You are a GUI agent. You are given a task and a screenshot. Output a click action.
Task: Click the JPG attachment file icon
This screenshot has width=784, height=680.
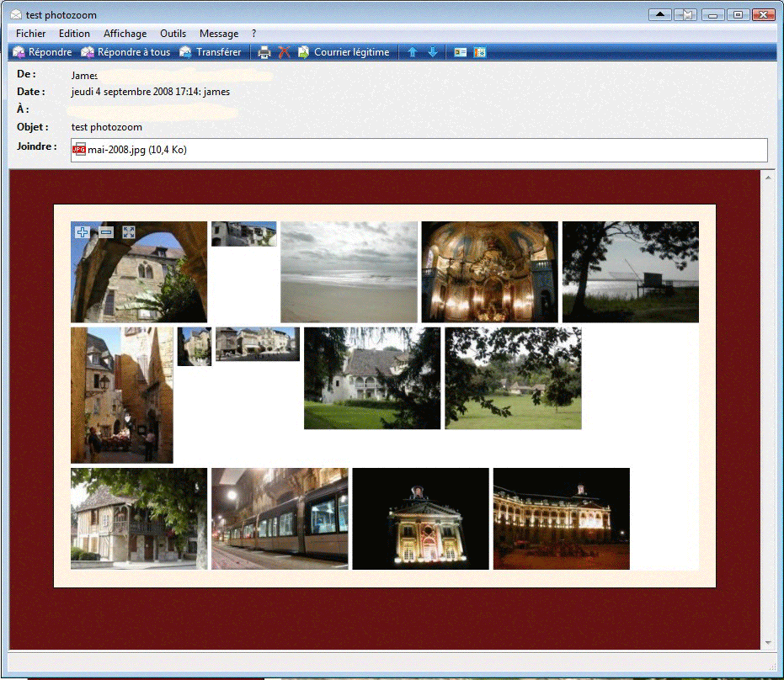(79, 150)
